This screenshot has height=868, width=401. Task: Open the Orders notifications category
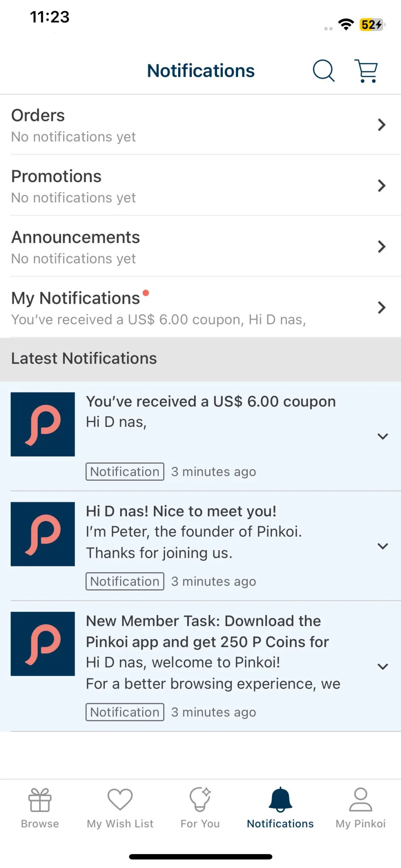pos(200,125)
